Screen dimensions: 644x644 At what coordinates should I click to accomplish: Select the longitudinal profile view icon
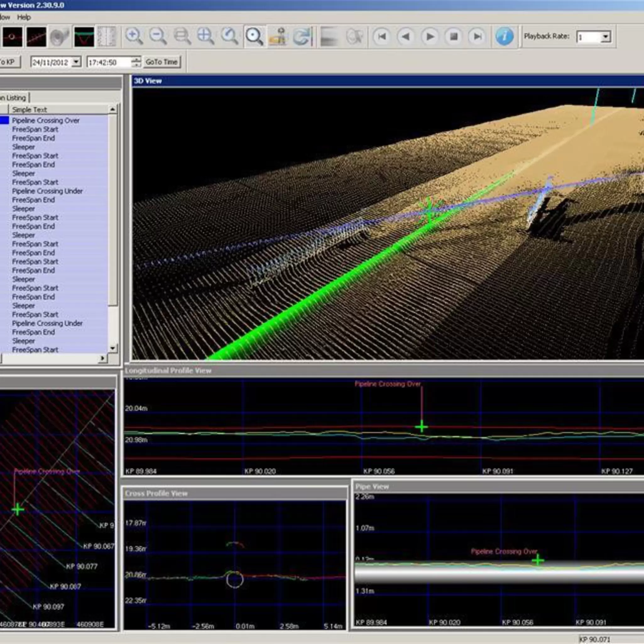pos(36,36)
